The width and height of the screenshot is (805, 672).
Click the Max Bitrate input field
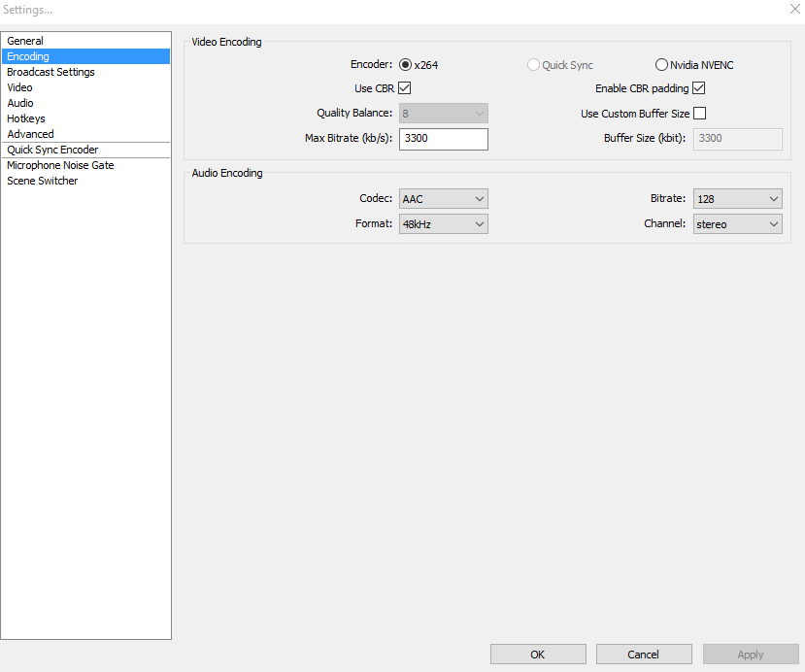click(444, 139)
